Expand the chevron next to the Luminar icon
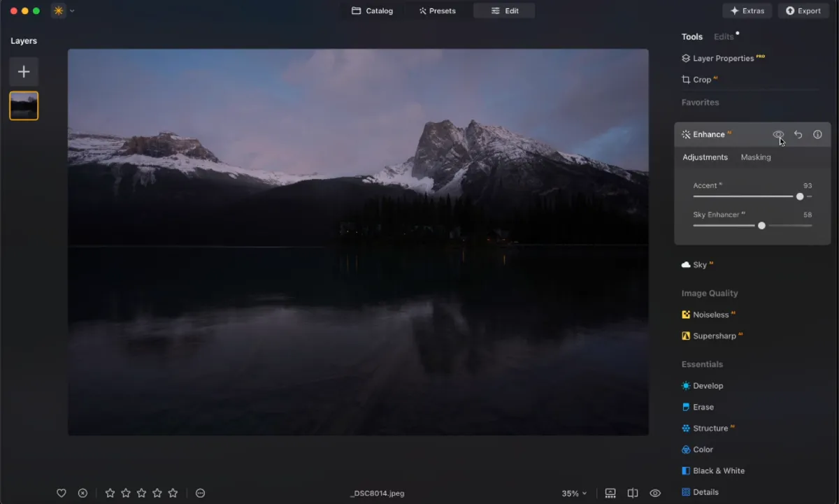The height and width of the screenshot is (504, 839). click(x=71, y=10)
